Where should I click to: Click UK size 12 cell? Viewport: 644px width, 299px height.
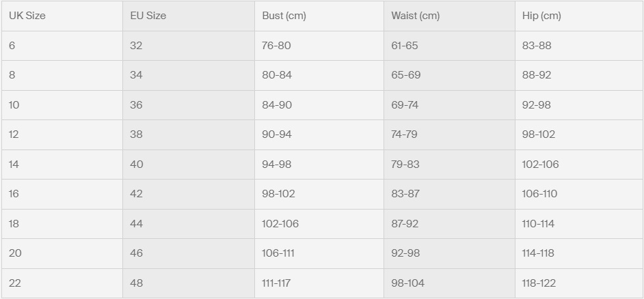14,134
